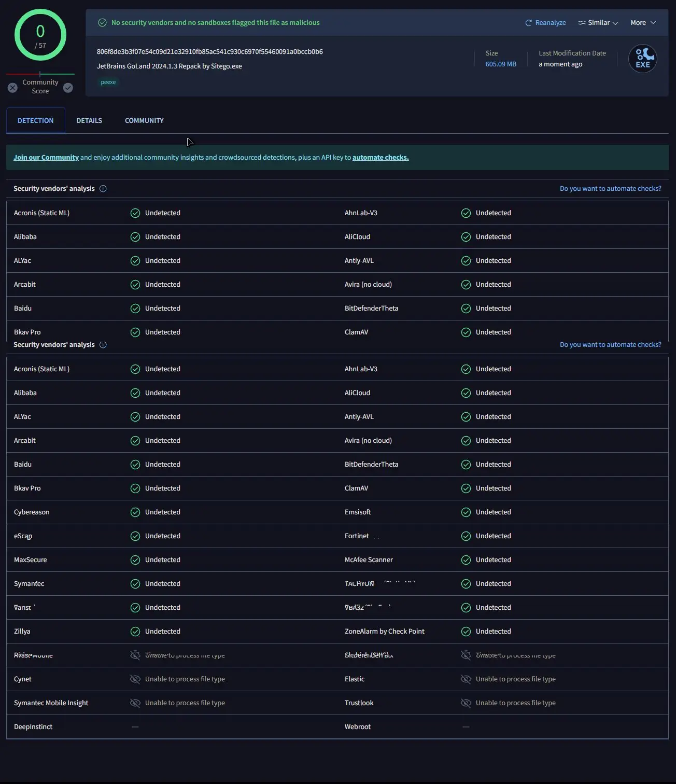Click the 'Community Score' label
Image resolution: width=676 pixels, height=784 pixels.
[40, 87]
